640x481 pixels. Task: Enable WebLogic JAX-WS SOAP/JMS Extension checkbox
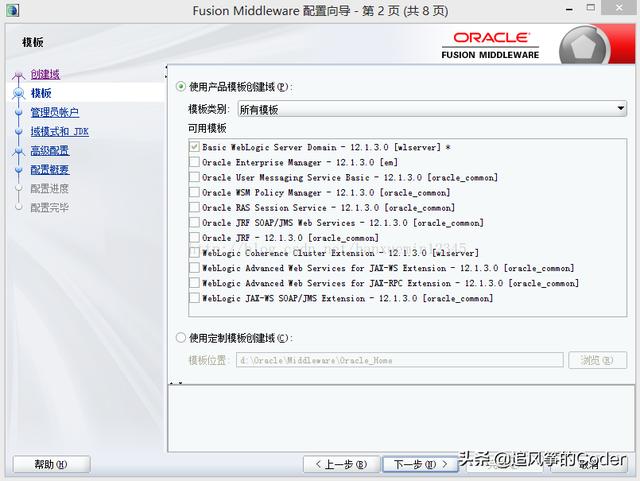195,298
